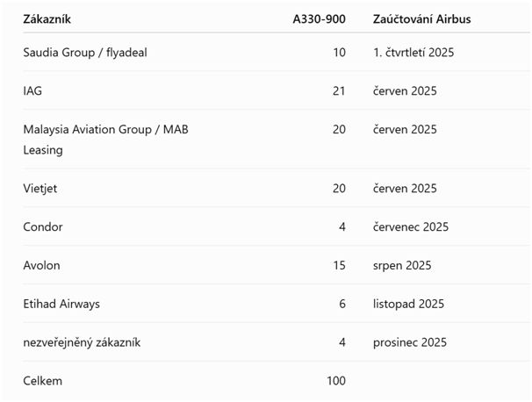Select the IAG order count 21
This screenshot has width=532, height=402.
339,91
